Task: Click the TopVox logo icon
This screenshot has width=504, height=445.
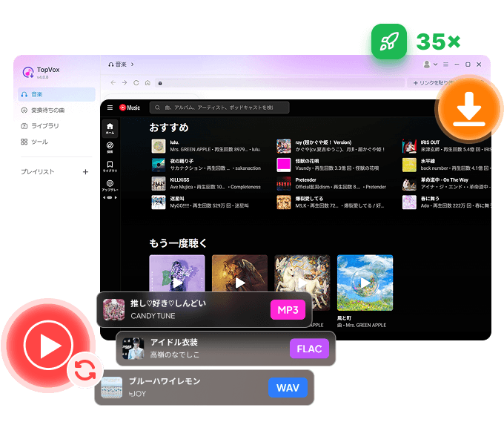Action: tap(28, 72)
